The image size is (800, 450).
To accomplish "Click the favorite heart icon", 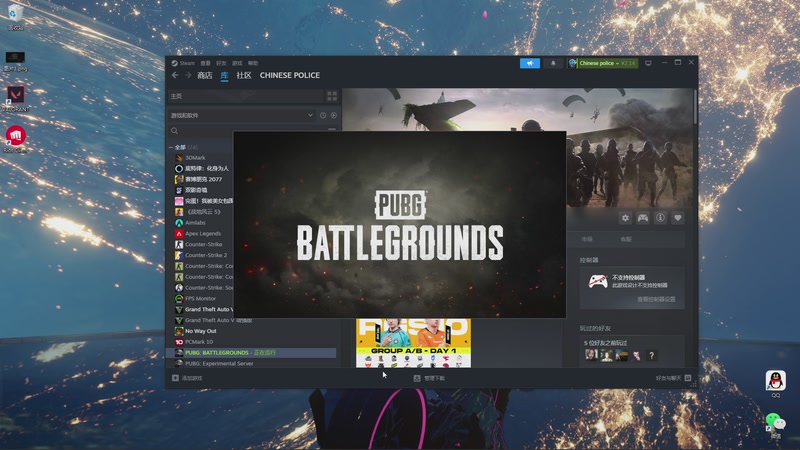I will [x=678, y=218].
